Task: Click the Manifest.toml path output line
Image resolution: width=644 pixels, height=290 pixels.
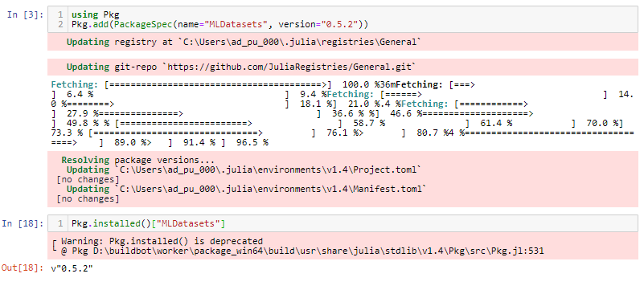Action: click(247, 189)
